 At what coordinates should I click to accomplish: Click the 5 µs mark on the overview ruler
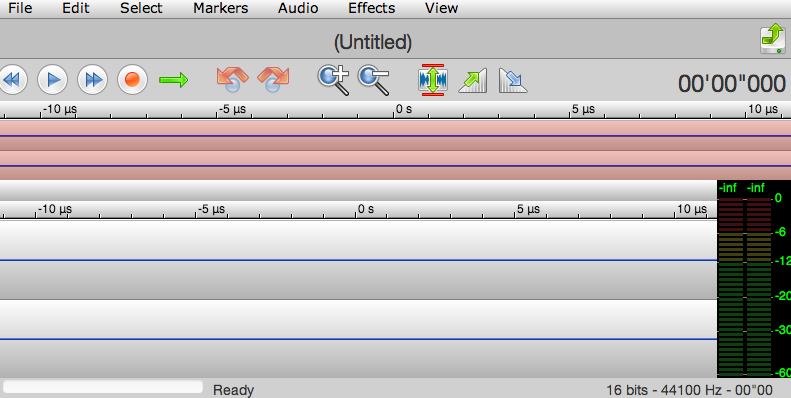point(583,109)
